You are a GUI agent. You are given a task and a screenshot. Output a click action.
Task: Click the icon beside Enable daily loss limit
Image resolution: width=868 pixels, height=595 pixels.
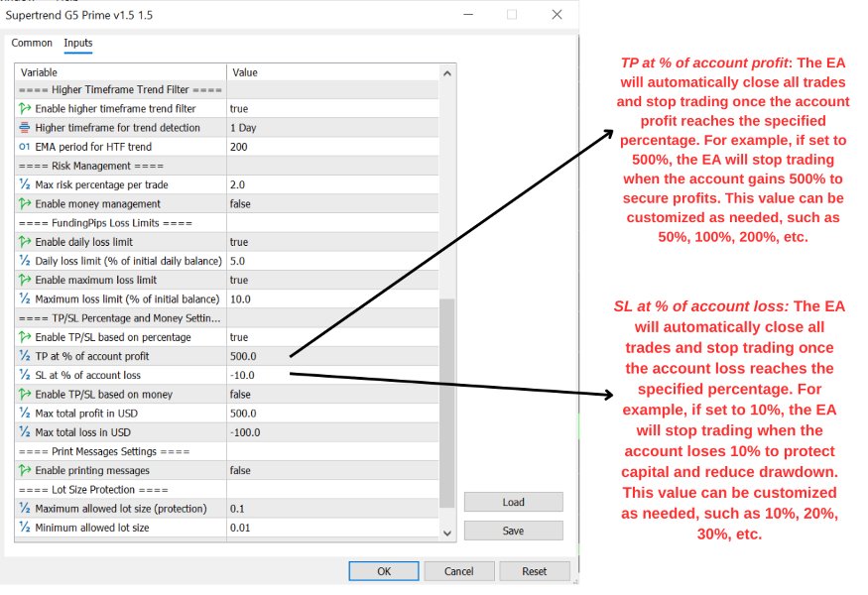(25, 242)
